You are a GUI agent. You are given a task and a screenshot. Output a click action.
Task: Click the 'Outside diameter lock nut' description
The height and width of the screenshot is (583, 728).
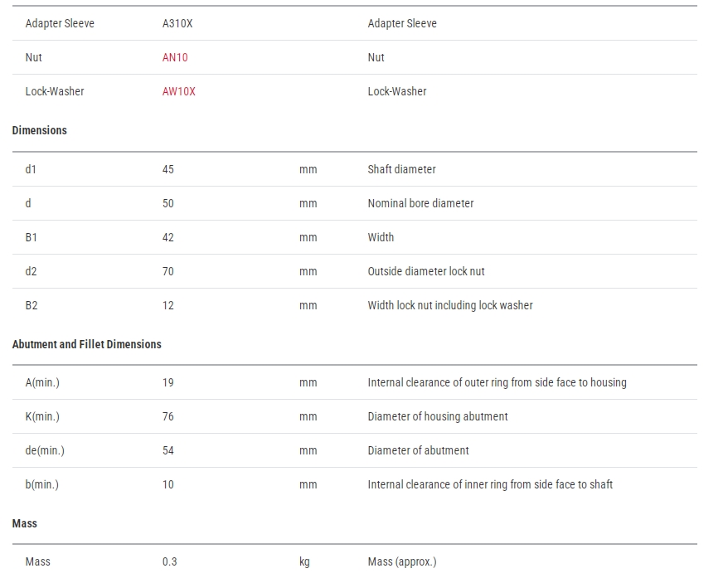pos(426,271)
